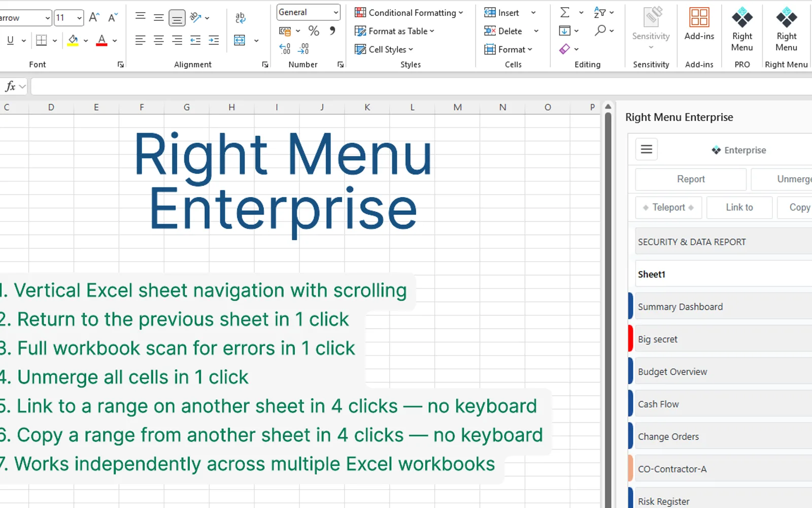Viewport: 812px width, 508px height.
Task: Increase font size with the large A icon
Action: click(x=94, y=18)
